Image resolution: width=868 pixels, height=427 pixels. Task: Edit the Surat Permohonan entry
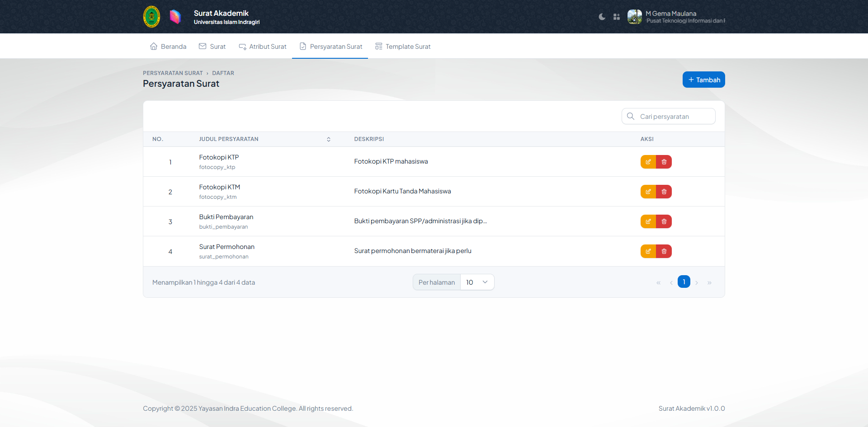click(648, 251)
